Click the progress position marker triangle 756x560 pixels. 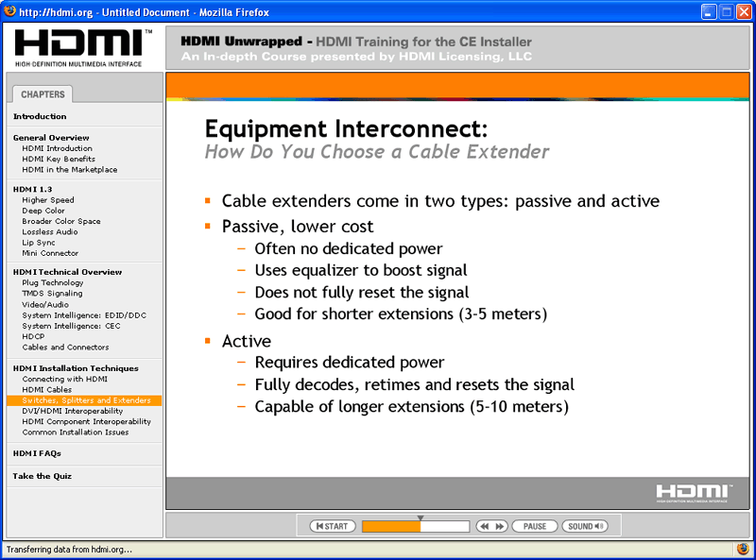[x=421, y=518]
